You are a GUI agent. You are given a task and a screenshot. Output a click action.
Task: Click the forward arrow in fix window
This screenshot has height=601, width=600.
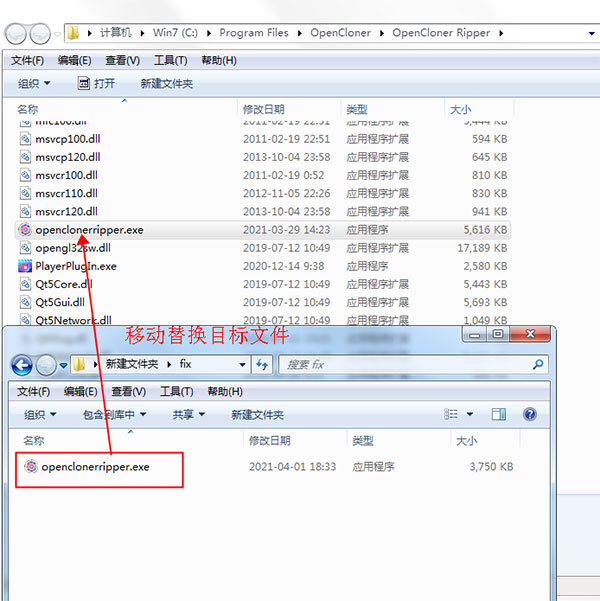pos(46,365)
